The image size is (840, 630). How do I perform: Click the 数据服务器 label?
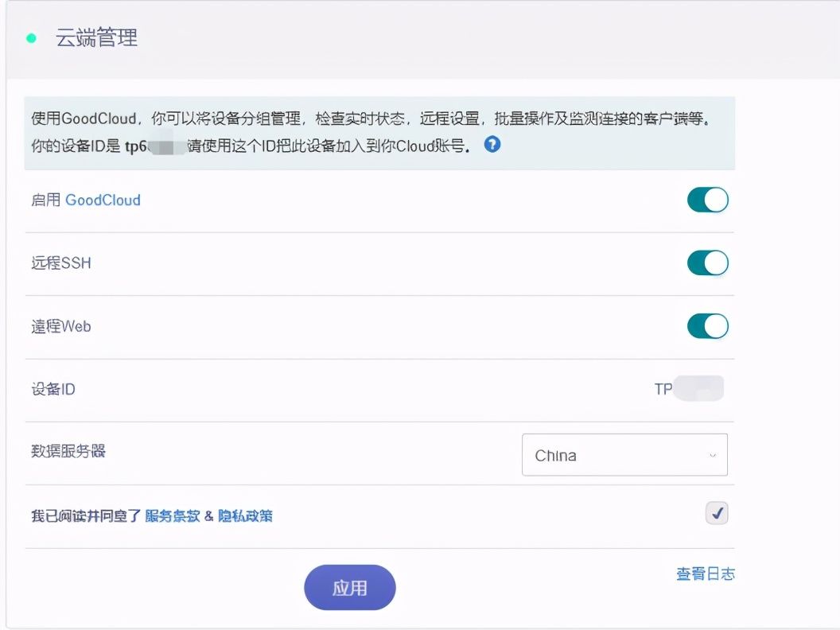(x=68, y=451)
